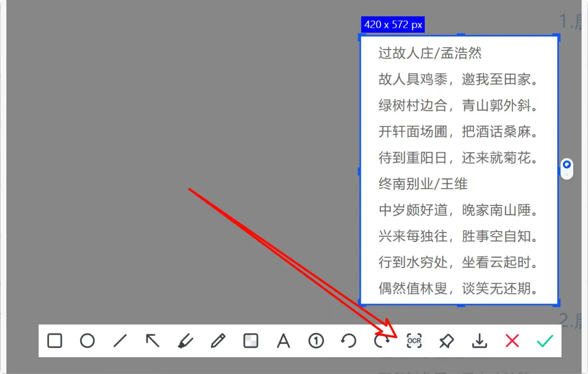Select the rectangle drawing tool
This screenshot has height=374, width=588.
tap(55, 341)
